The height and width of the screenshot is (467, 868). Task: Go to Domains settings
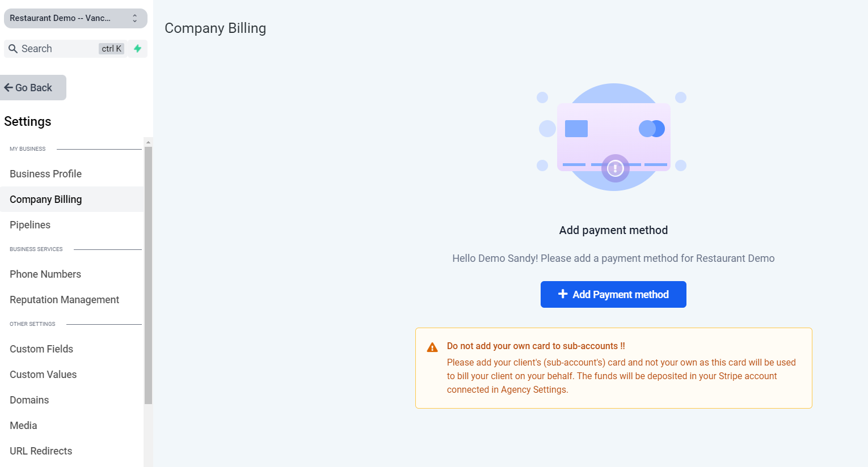tap(30, 400)
